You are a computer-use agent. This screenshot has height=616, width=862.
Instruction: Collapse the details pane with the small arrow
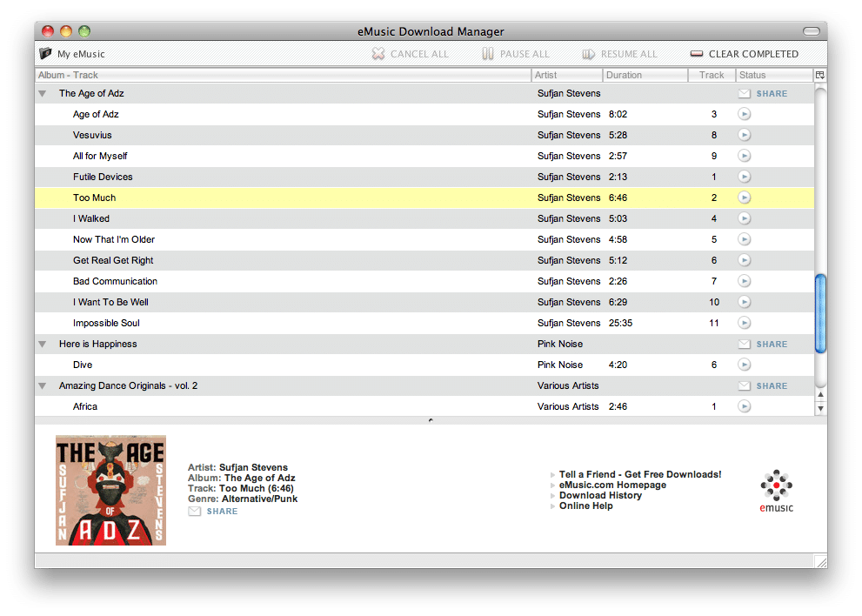tap(431, 420)
